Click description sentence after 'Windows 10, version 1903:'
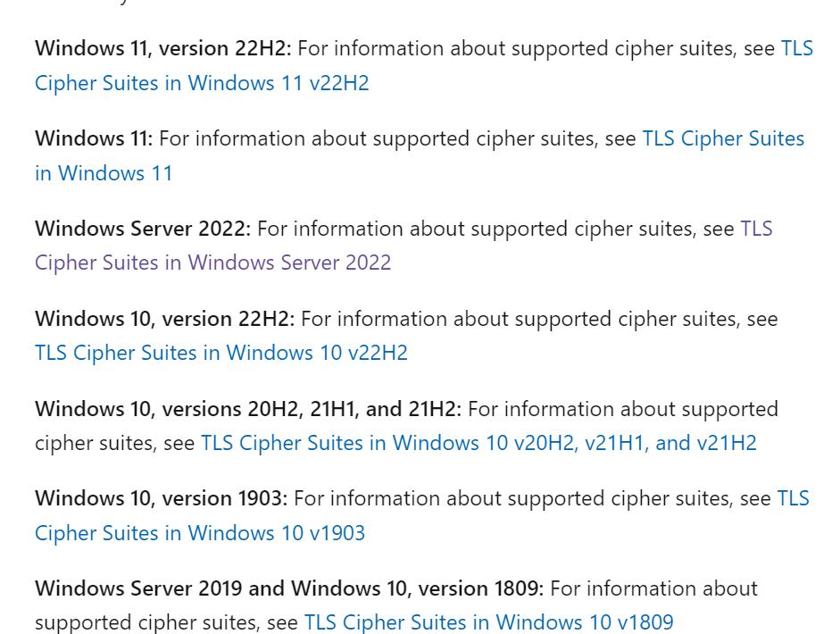This screenshot has height=634, width=840. pos(533,498)
